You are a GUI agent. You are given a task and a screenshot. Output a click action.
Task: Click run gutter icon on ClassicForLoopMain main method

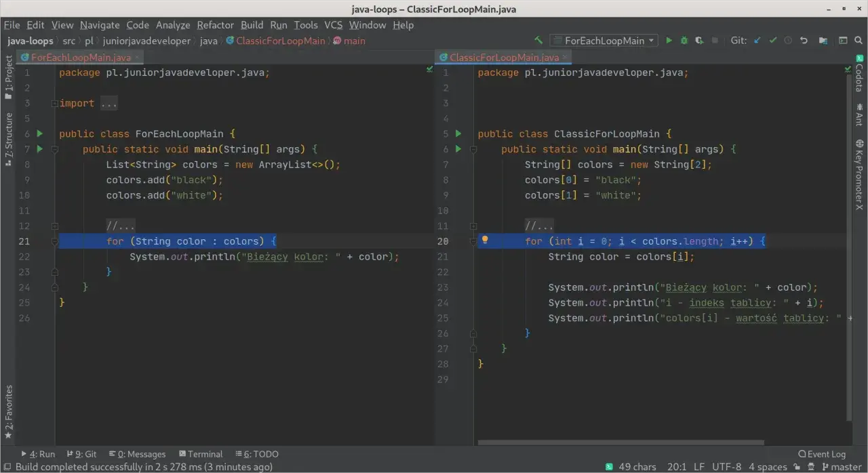coord(458,149)
